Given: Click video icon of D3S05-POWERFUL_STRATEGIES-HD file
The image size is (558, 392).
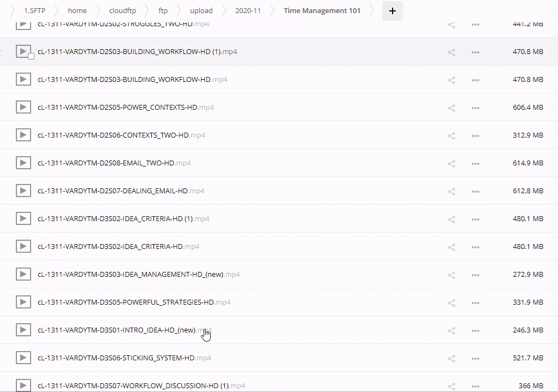Looking at the screenshot, I should [x=23, y=302].
